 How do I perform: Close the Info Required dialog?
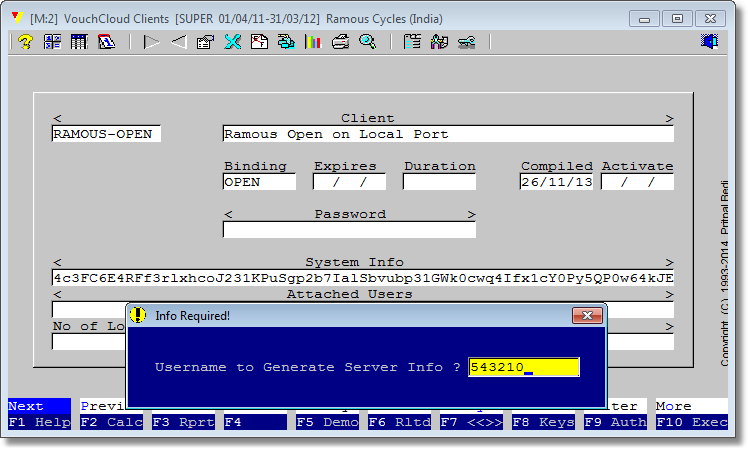(x=587, y=315)
